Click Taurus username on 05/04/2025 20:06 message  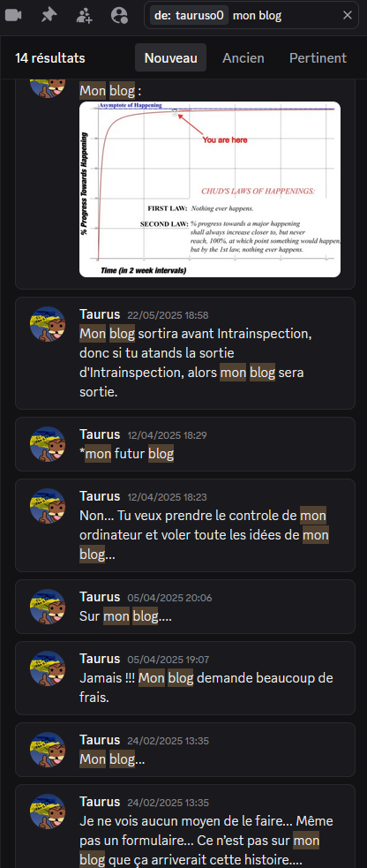100,597
